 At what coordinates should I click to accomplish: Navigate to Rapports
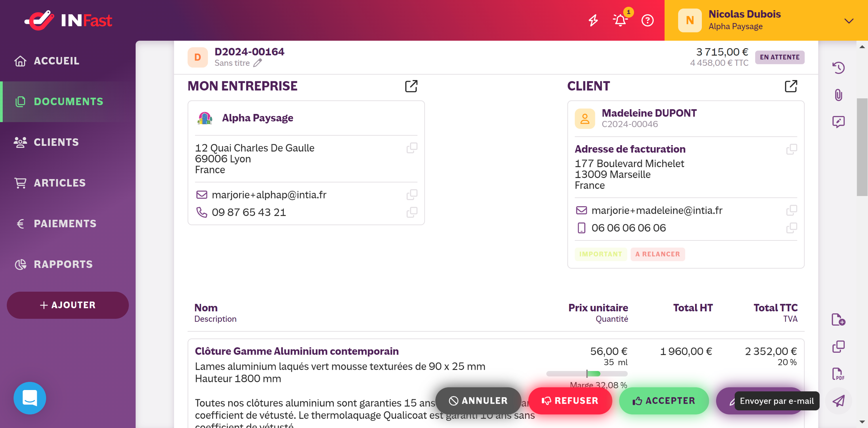[63, 264]
